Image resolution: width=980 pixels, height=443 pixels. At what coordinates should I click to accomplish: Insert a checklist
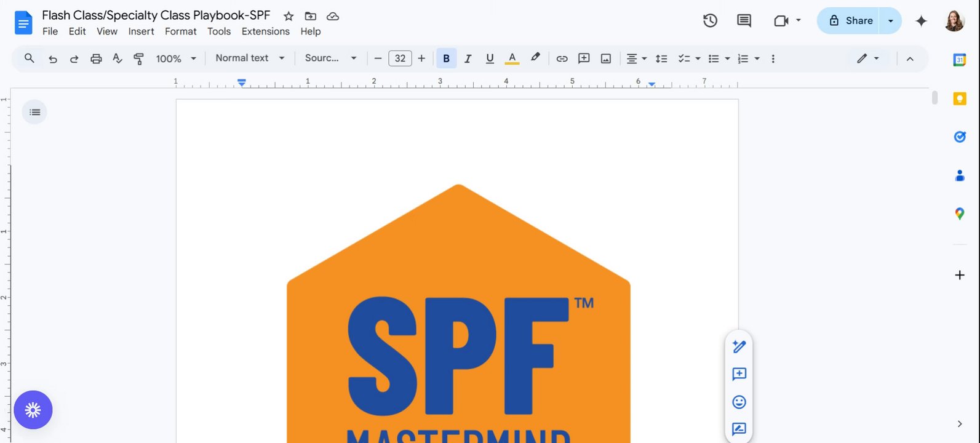tap(683, 58)
